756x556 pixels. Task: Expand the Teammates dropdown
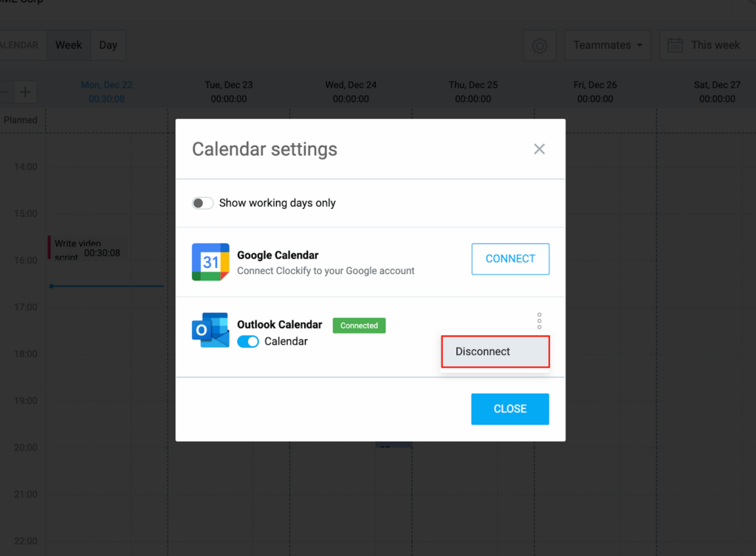coord(607,46)
